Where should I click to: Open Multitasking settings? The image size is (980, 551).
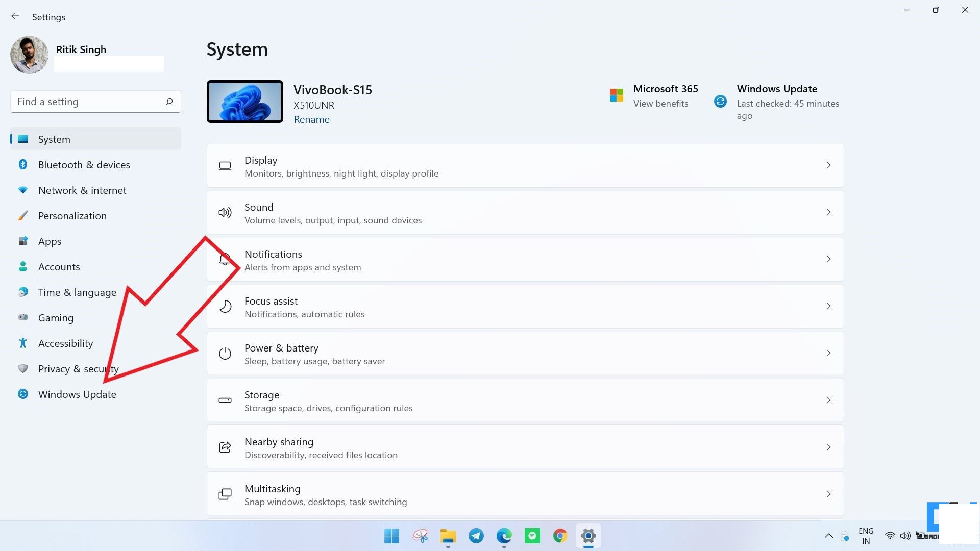[x=525, y=494]
